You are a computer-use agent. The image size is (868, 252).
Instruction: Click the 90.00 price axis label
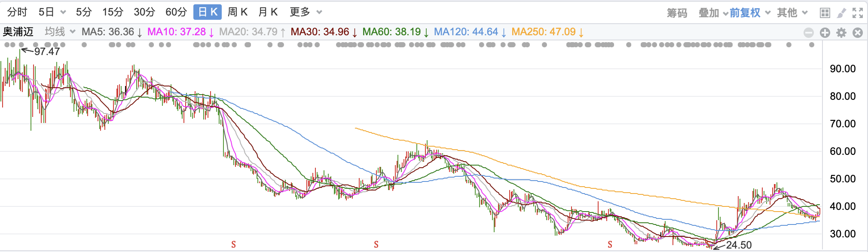coord(843,69)
